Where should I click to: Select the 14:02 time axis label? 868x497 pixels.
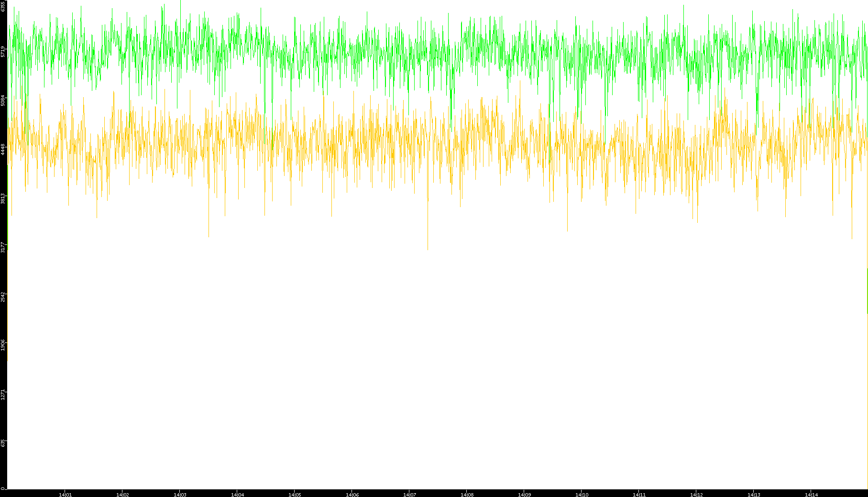click(x=122, y=495)
